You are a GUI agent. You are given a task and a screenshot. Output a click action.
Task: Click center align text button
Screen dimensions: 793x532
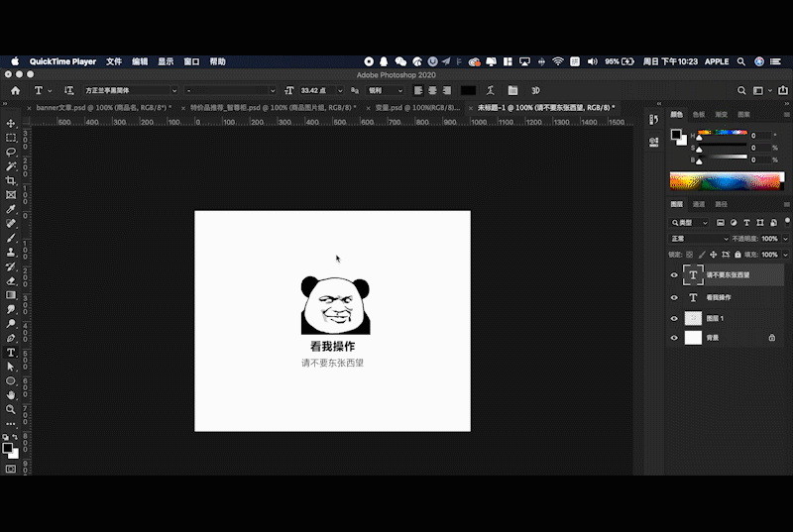pyautogui.click(x=432, y=90)
